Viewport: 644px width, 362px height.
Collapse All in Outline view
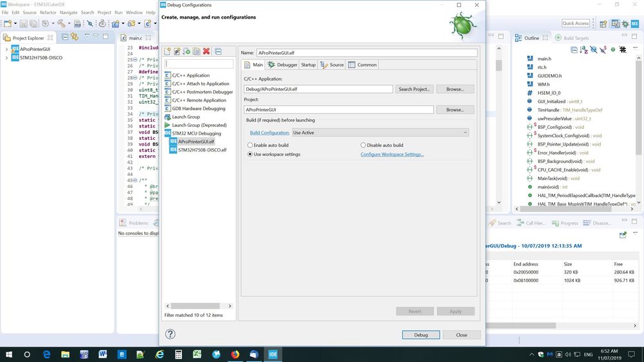pyautogui.click(x=574, y=50)
